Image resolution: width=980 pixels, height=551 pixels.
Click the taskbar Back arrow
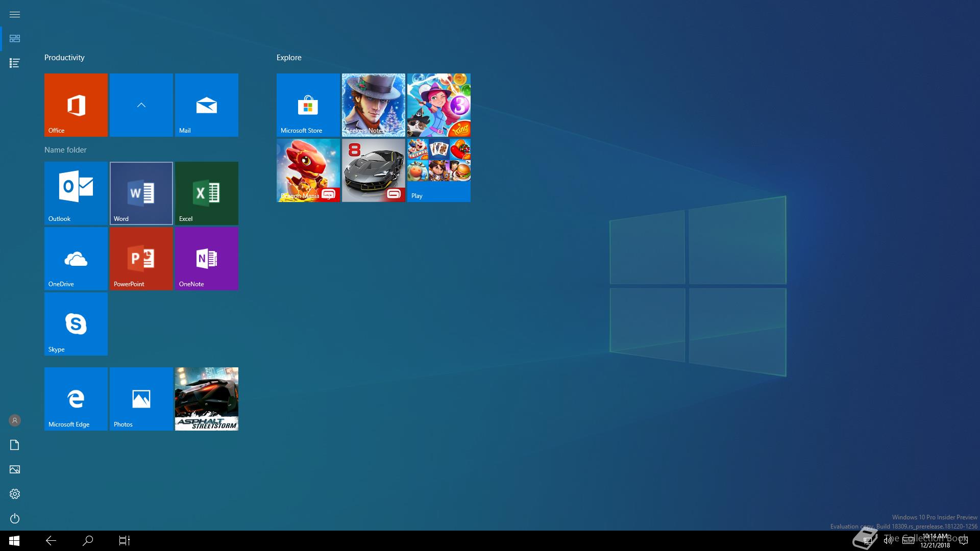tap(51, 541)
